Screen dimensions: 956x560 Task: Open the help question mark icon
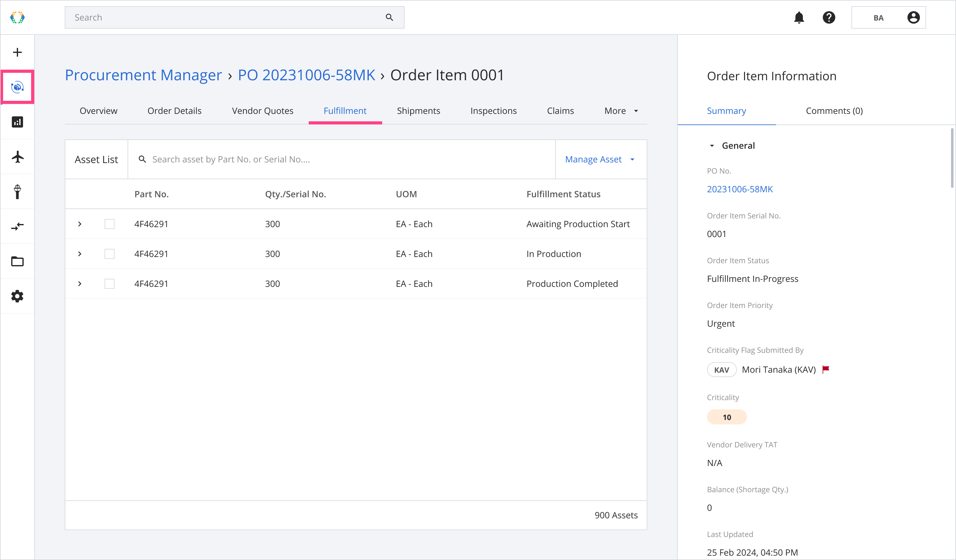tap(829, 17)
